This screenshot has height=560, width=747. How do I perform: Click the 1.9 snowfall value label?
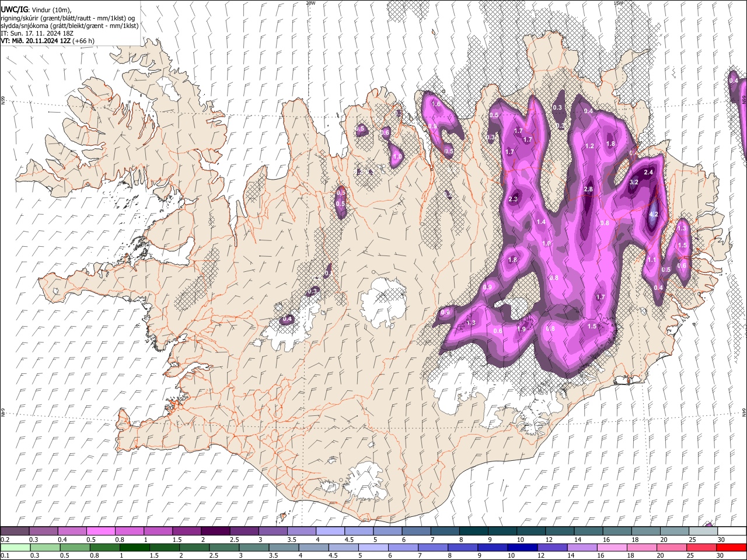[522, 330]
